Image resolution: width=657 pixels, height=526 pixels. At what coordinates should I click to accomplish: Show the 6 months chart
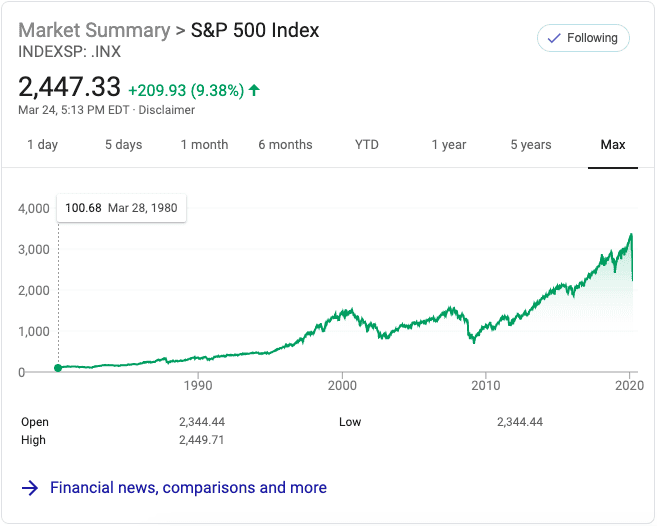[x=285, y=145]
